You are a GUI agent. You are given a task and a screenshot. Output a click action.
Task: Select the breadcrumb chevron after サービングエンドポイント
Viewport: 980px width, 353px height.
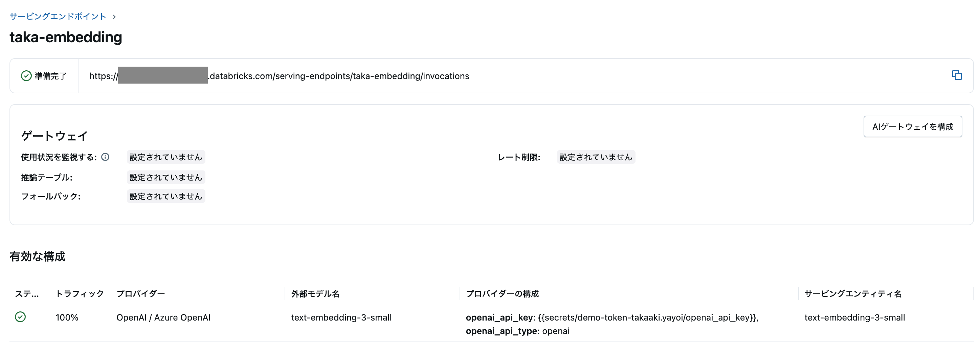tap(113, 16)
